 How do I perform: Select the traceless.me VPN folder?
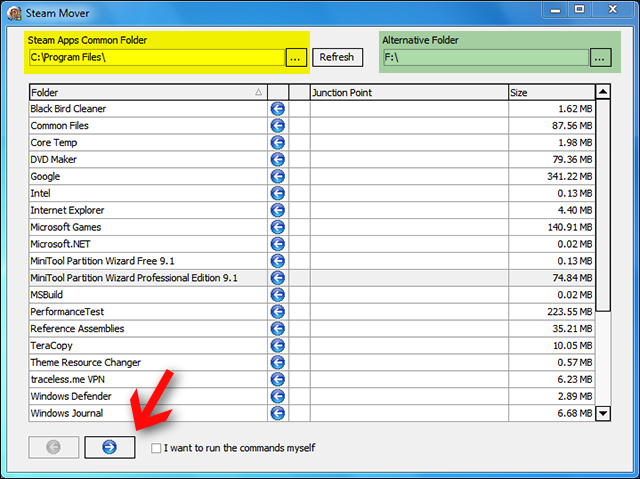(x=149, y=379)
